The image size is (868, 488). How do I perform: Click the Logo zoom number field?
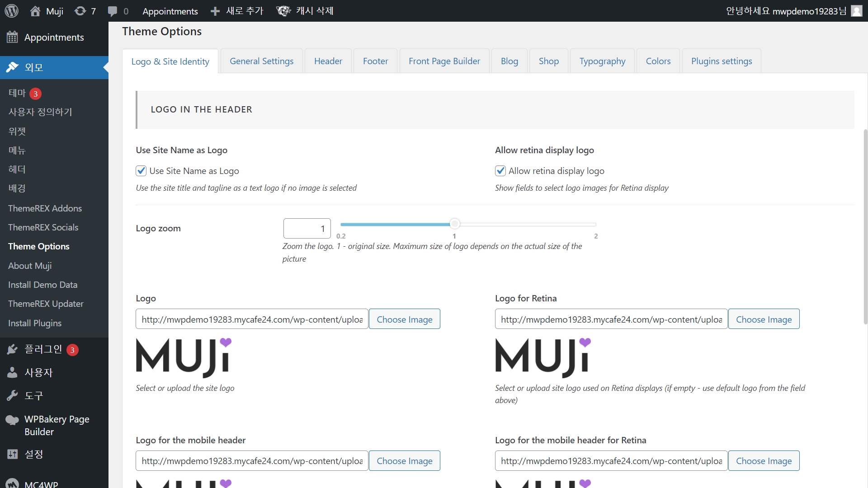307,228
